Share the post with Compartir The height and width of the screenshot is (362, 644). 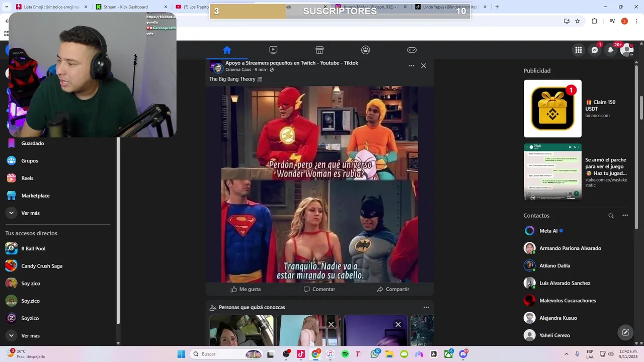coord(393,289)
